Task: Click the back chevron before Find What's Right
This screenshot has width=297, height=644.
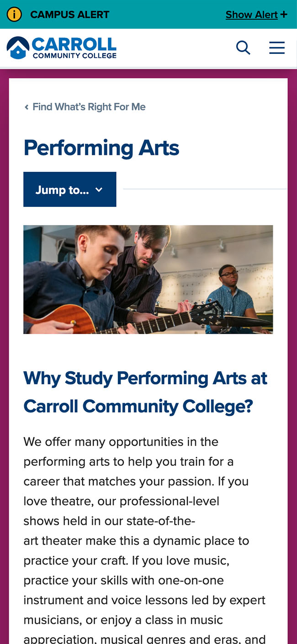Action: click(x=27, y=107)
